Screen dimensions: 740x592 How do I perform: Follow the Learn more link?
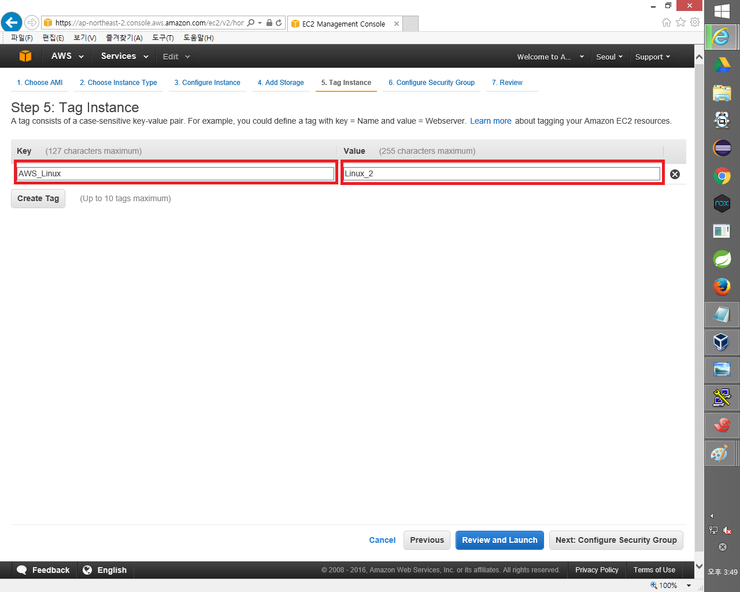pyautogui.click(x=490, y=121)
